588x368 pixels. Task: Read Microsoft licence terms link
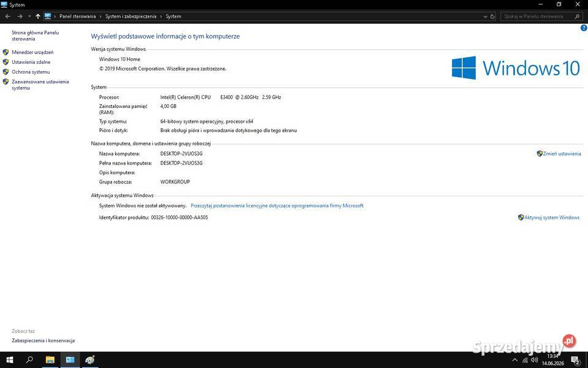click(277, 206)
